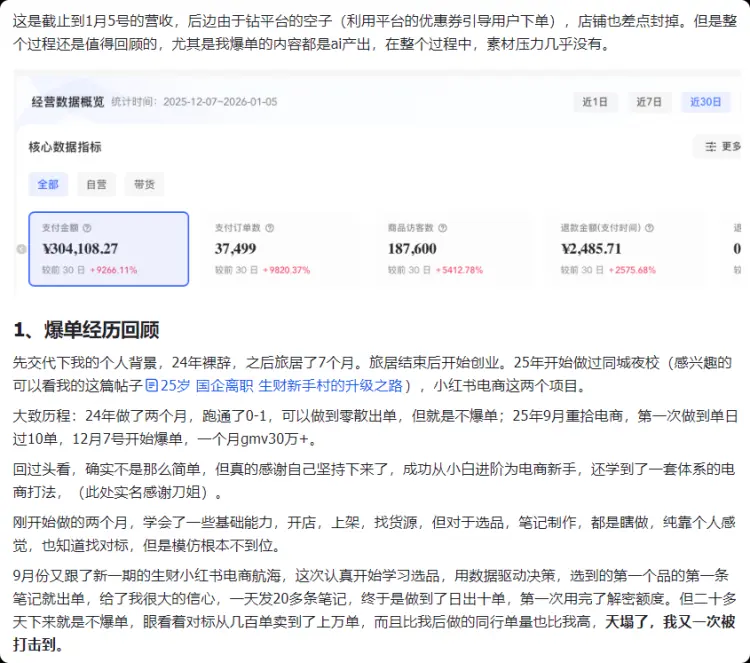Switch to 近1日 time range

tap(595, 102)
